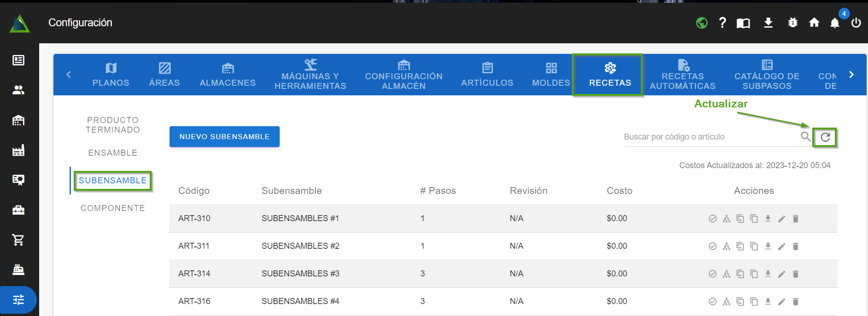Open tree structure view for ART-316
This screenshot has height=316, width=868.
coord(727,302)
